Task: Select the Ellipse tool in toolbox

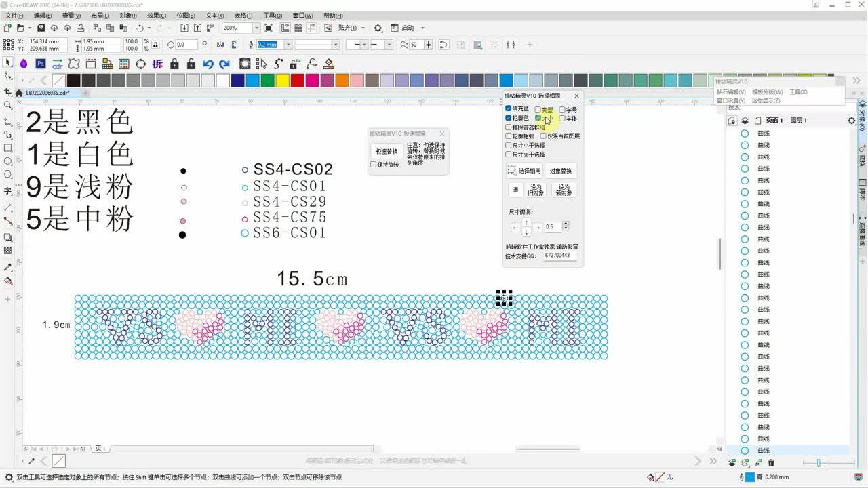Action: coord(8,161)
